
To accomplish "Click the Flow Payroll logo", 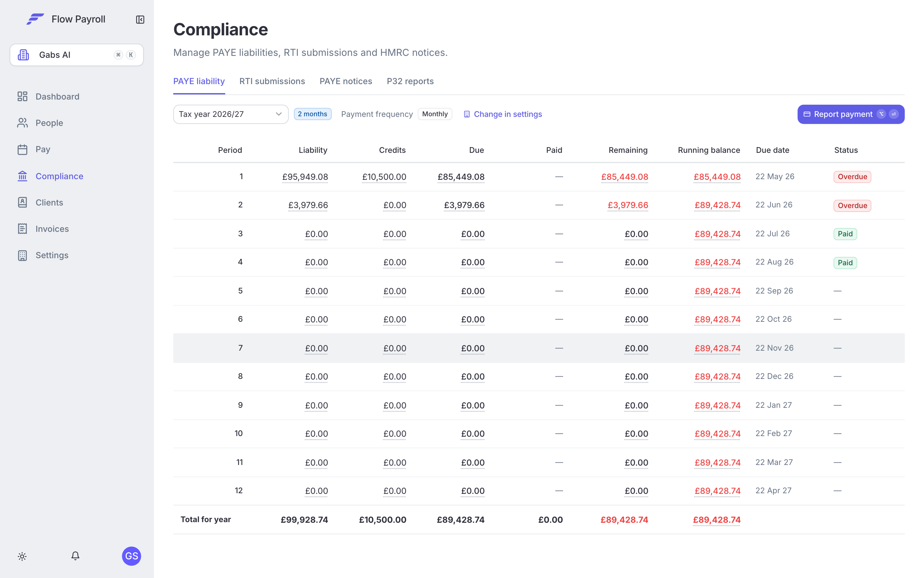I will (35, 19).
